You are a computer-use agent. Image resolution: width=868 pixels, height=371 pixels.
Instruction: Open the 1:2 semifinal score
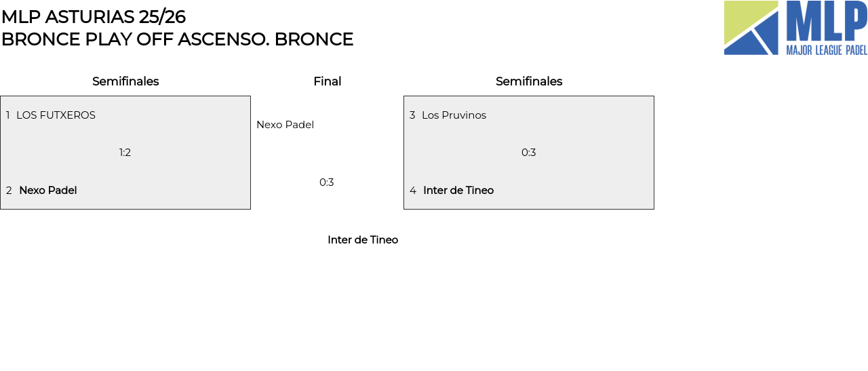coord(125,153)
